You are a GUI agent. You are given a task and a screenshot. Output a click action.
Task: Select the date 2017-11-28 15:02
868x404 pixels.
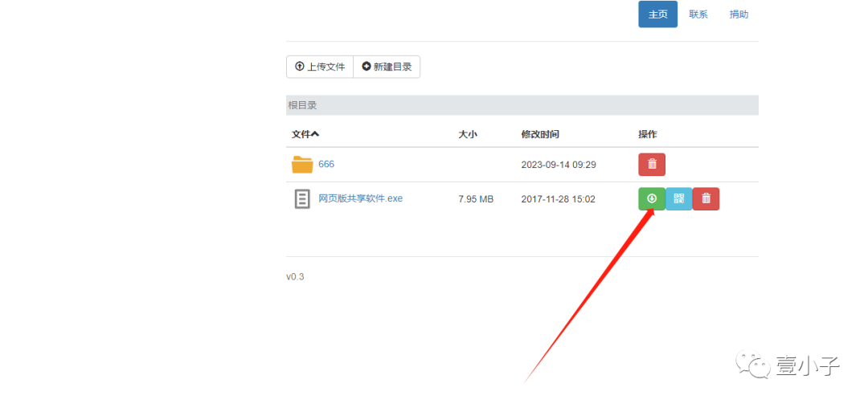click(558, 199)
